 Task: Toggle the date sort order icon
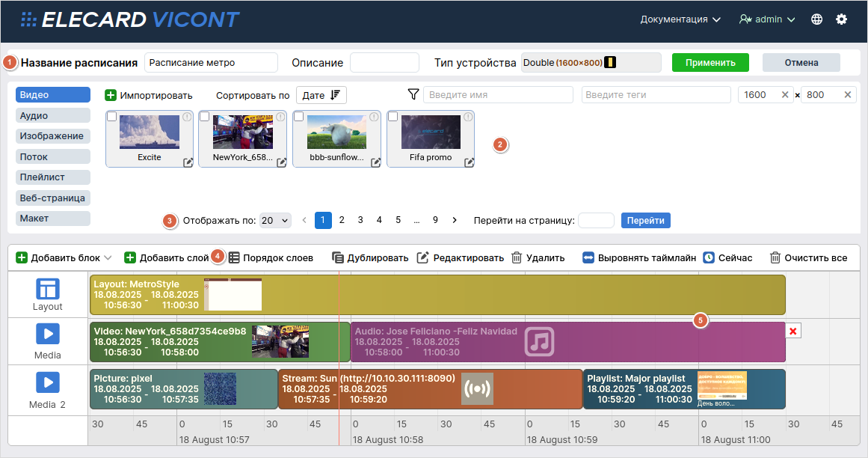tap(335, 95)
